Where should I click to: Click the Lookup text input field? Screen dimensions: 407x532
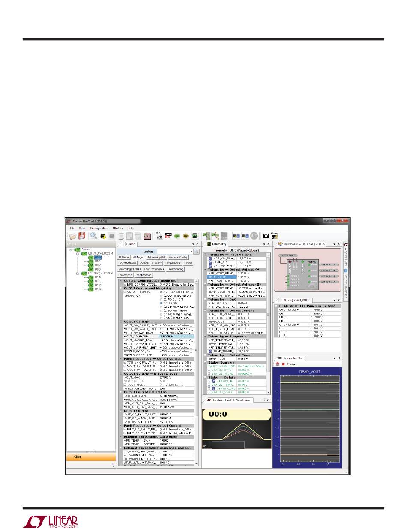point(173,251)
